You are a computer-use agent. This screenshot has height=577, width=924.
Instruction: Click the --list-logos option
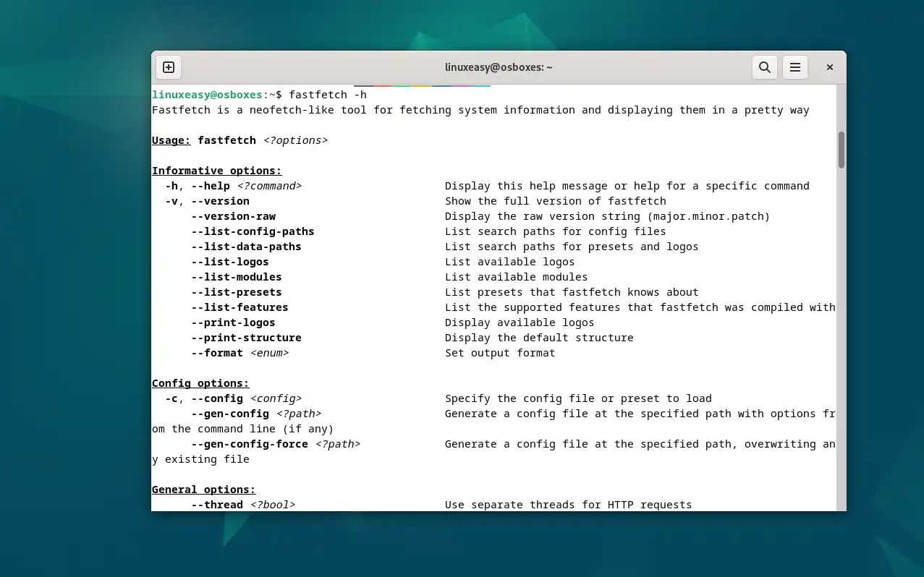230,262
